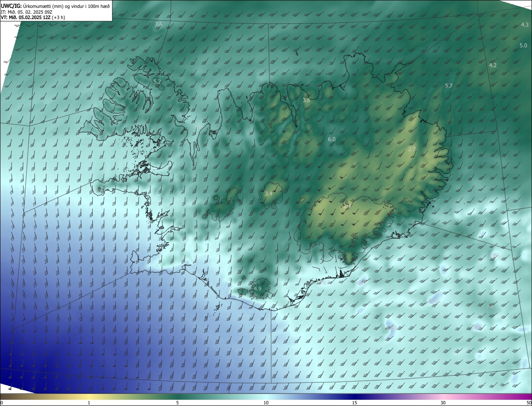Click the colorbar label 30
Viewport: 532px width, 406px height.
443,403
